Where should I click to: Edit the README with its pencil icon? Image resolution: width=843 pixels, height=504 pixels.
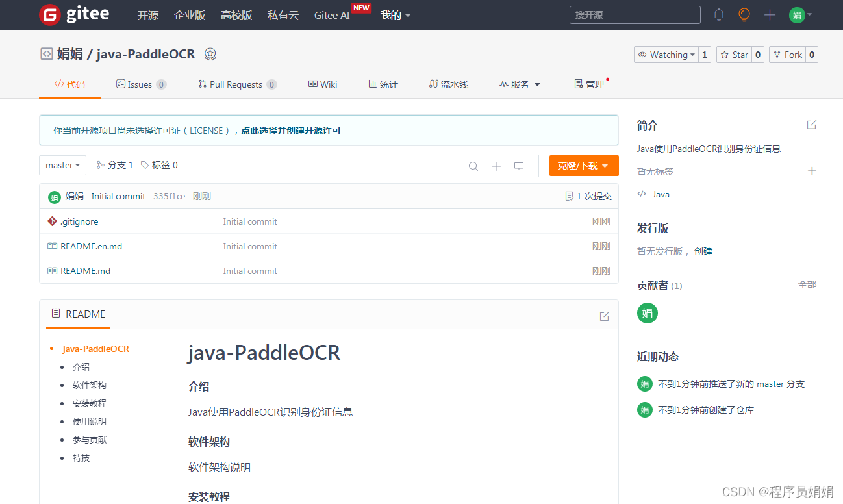click(x=605, y=316)
